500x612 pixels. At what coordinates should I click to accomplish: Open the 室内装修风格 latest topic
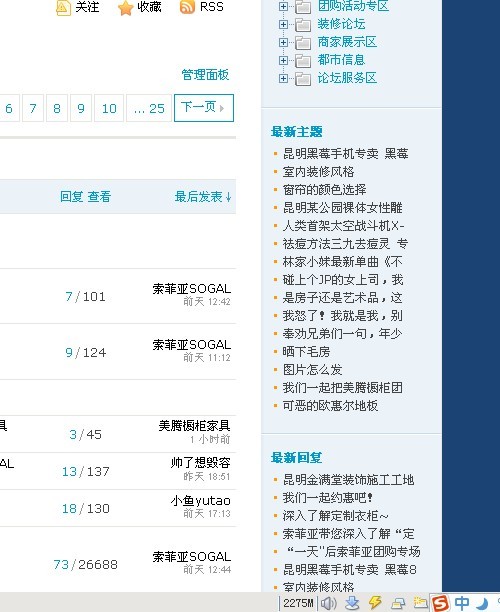[319, 171]
